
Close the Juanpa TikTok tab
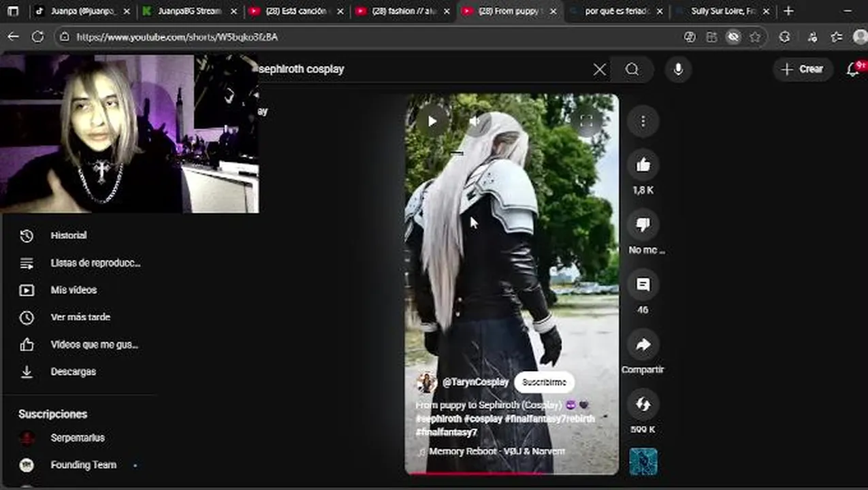point(127,11)
